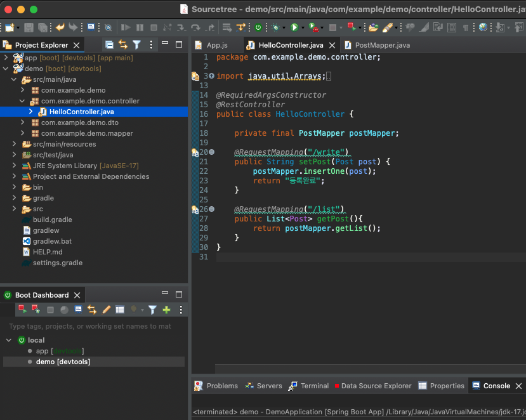Collapse the com.example.demo.controller package
This screenshot has width=526, height=420.
22,101
